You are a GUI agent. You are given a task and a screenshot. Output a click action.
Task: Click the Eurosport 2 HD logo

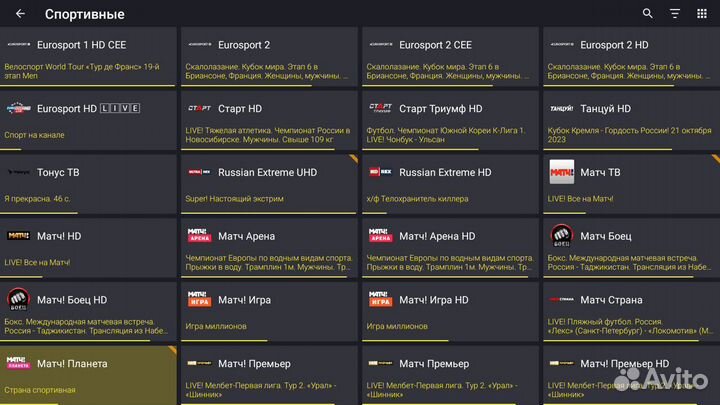[x=562, y=45]
